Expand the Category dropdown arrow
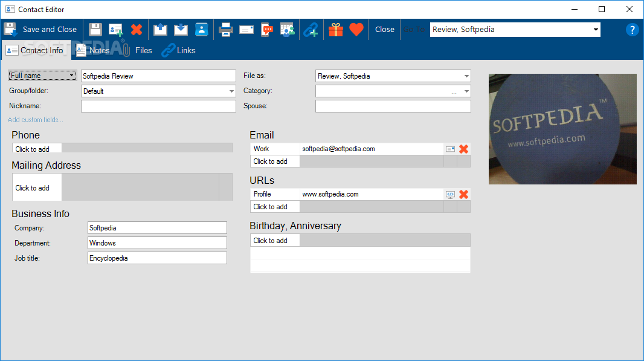644x361 pixels. [466, 91]
